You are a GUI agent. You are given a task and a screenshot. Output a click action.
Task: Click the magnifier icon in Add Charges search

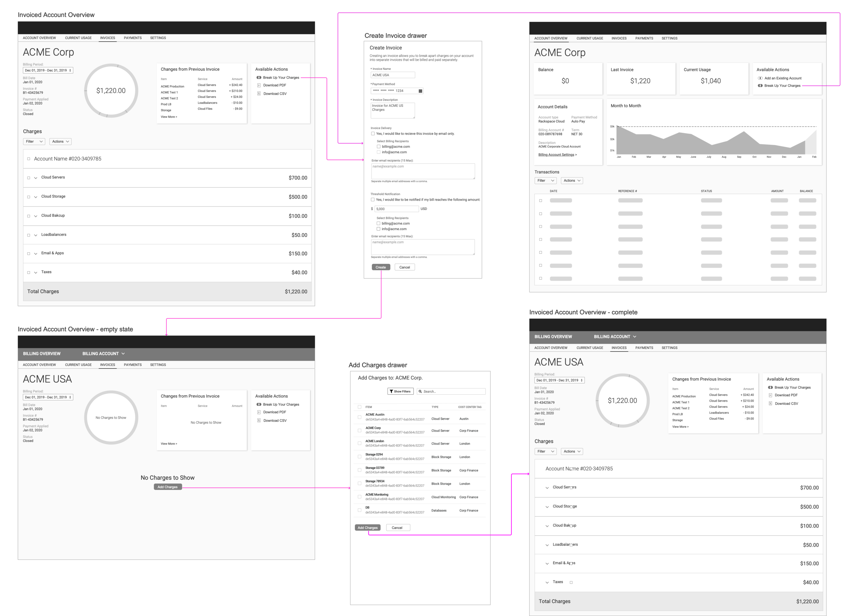(420, 392)
